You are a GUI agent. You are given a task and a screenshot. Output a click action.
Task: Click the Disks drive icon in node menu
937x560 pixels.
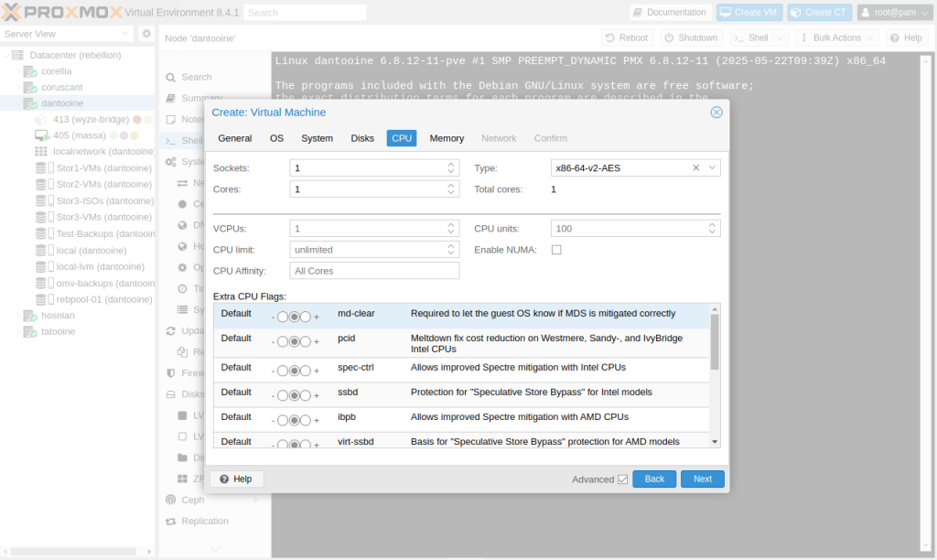point(171,394)
